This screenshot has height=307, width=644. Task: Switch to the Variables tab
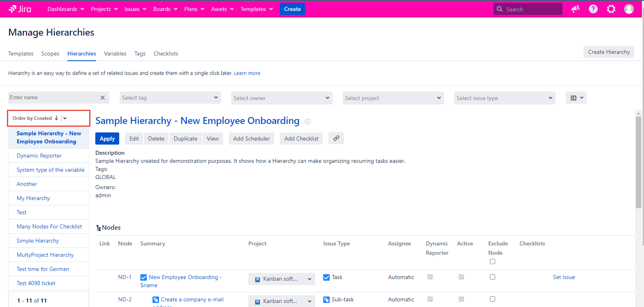(115, 53)
